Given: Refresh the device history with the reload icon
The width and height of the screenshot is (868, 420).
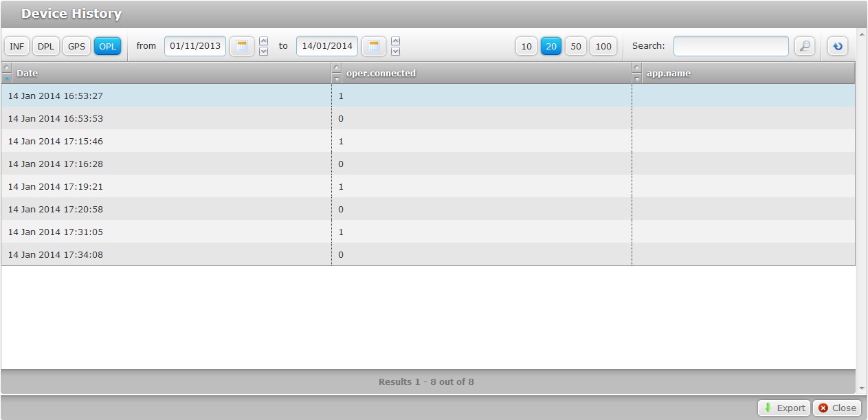Looking at the screenshot, I should pyautogui.click(x=837, y=46).
